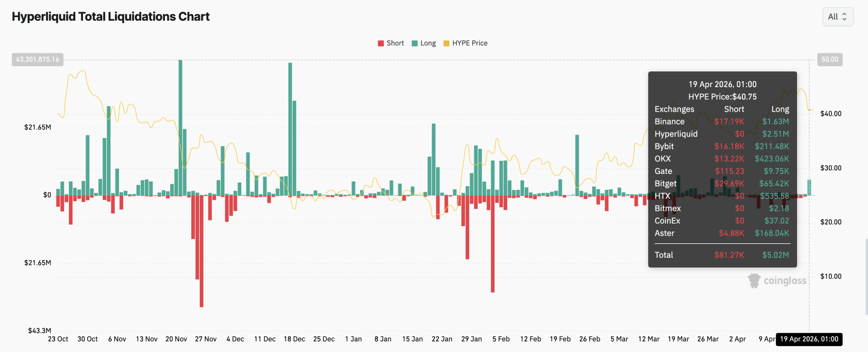Click the "30 Oct" date on x-axis
Image resolution: width=868 pixels, height=352 pixels.
pyautogui.click(x=87, y=339)
